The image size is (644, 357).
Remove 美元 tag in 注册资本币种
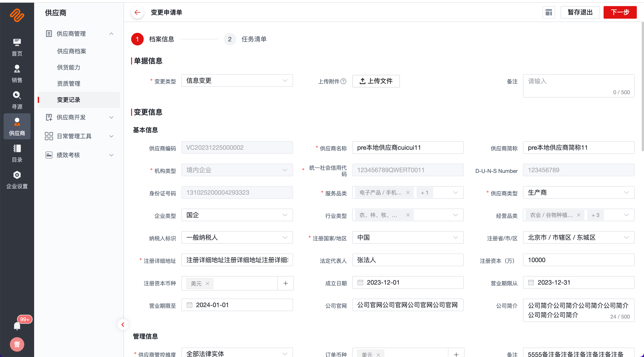coord(207,283)
